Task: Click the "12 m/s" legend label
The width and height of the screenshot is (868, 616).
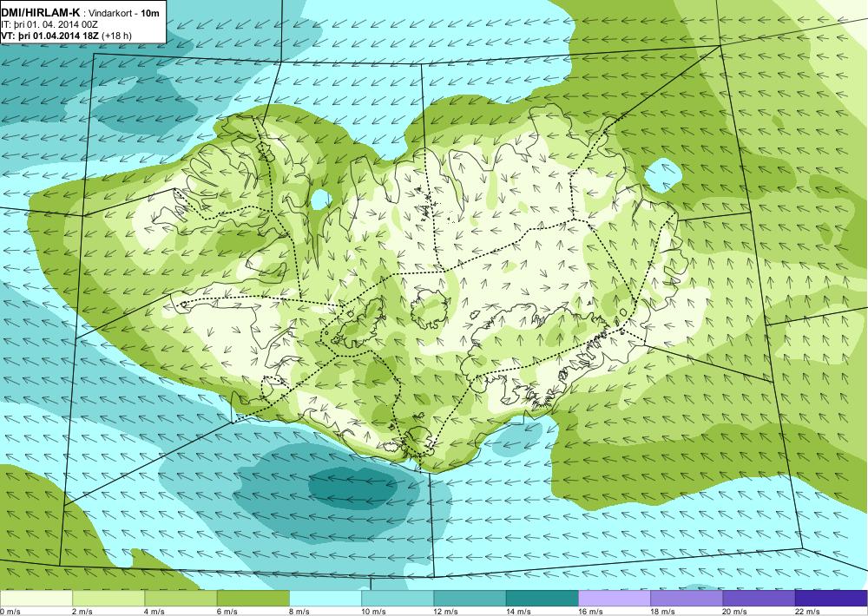Action: pyautogui.click(x=446, y=612)
